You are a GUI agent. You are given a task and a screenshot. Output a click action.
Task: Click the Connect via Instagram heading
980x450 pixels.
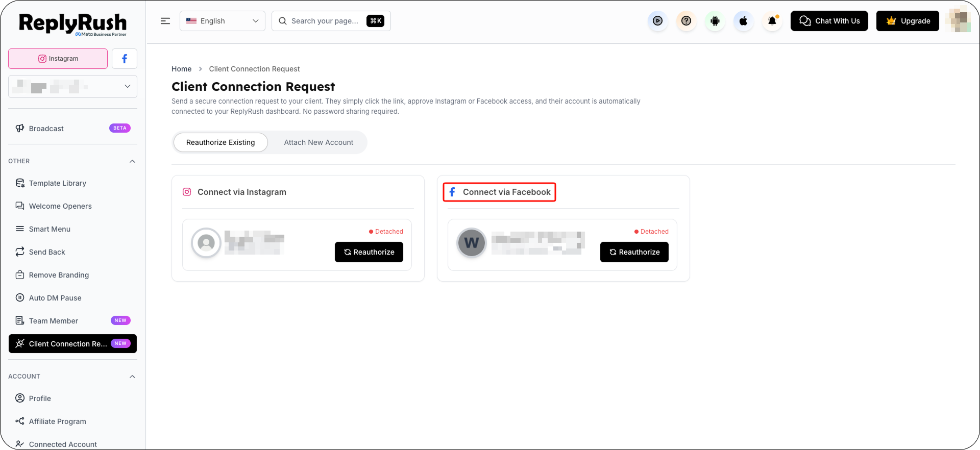242,192
